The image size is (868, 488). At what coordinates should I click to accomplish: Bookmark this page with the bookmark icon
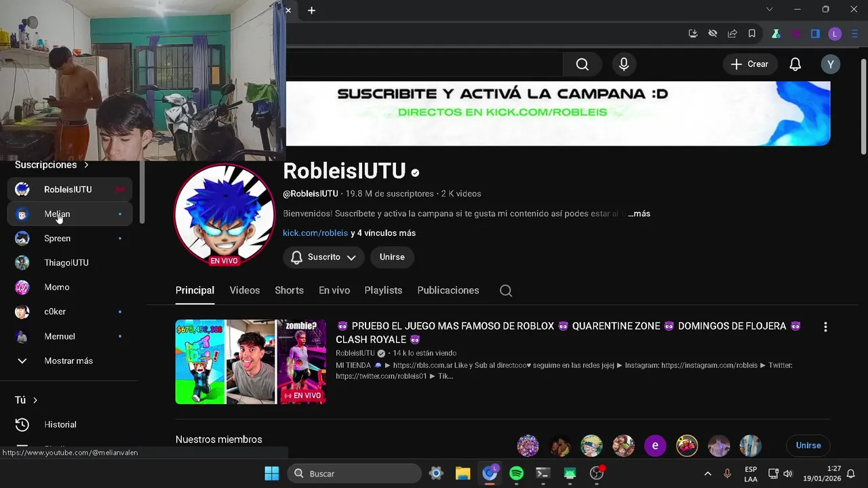point(752,33)
